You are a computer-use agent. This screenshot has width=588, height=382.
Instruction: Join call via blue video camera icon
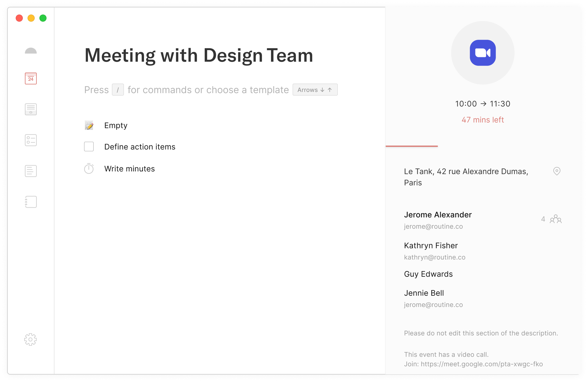pyautogui.click(x=483, y=53)
